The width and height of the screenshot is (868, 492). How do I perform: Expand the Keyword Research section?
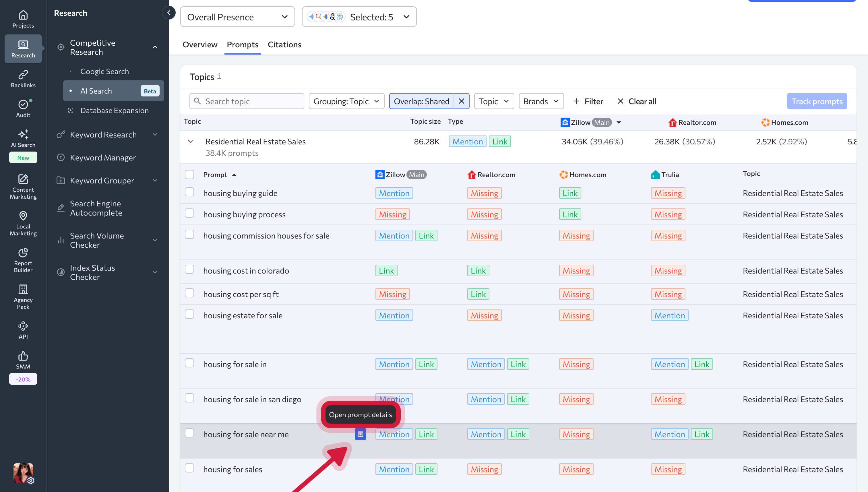coord(155,135)
